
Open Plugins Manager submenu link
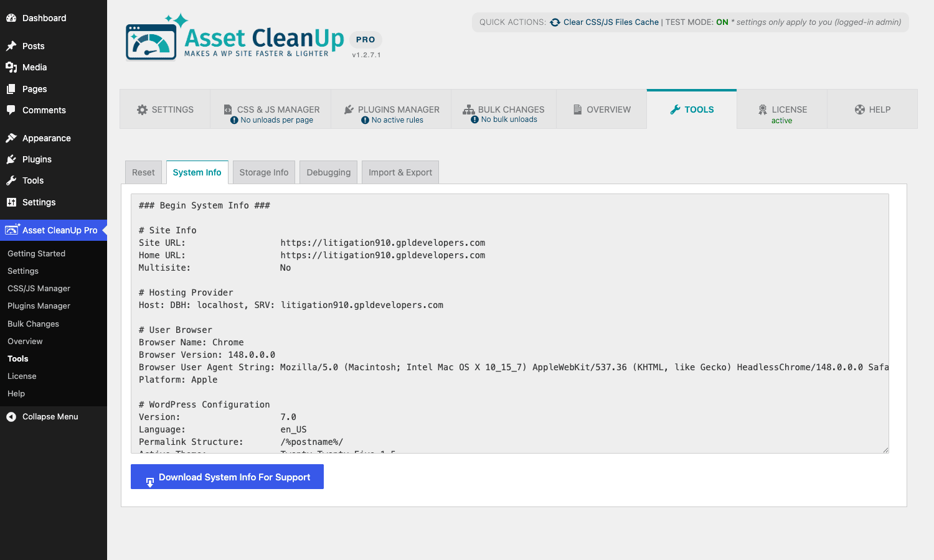pos(39,306)
